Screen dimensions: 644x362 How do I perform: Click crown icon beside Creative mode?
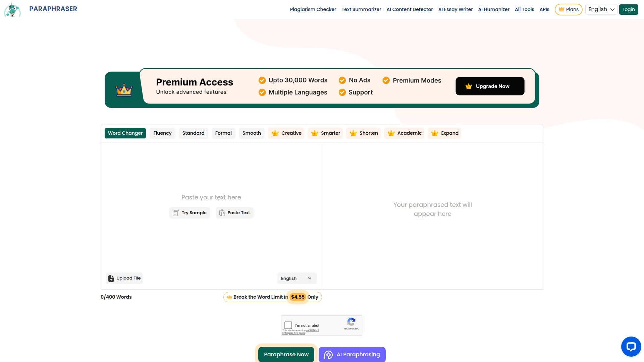pyautogui.click(x=275, y=133)
